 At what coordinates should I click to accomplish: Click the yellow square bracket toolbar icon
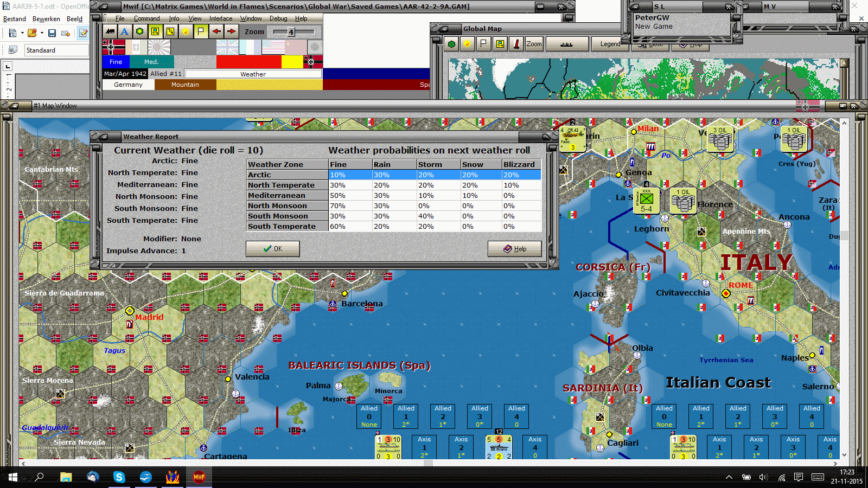click(170, 31)
